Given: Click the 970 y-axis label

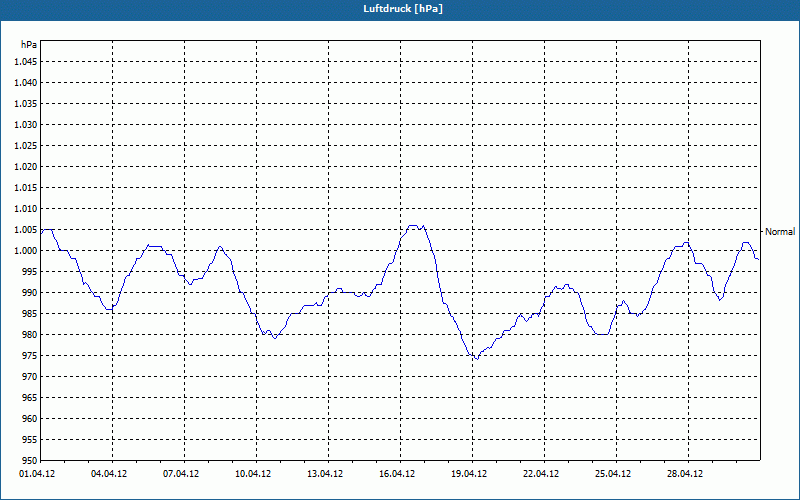Looking at the screenshot, I should coord(30,377).
